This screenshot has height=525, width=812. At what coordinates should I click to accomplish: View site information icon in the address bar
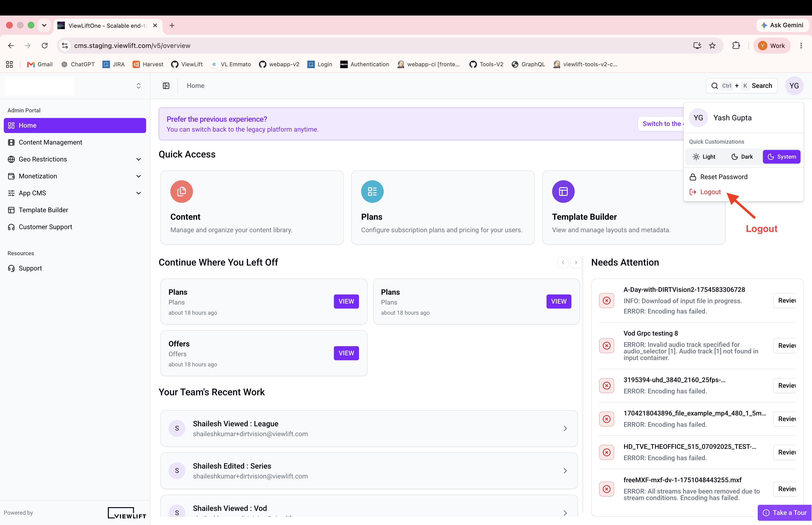(x=65, y=46)
